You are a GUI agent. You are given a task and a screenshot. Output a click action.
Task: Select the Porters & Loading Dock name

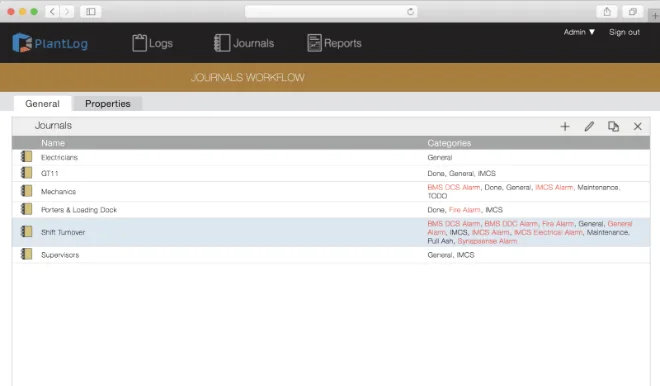pos(79,210)
